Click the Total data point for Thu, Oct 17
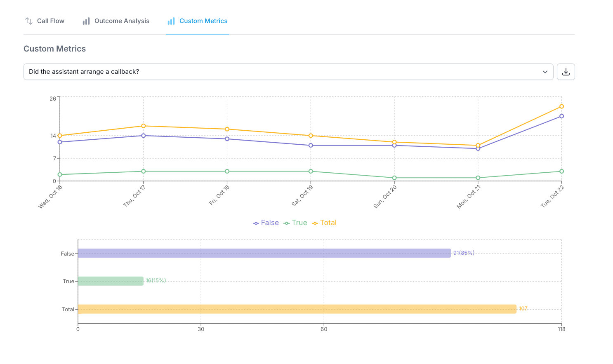 [144, 126]
